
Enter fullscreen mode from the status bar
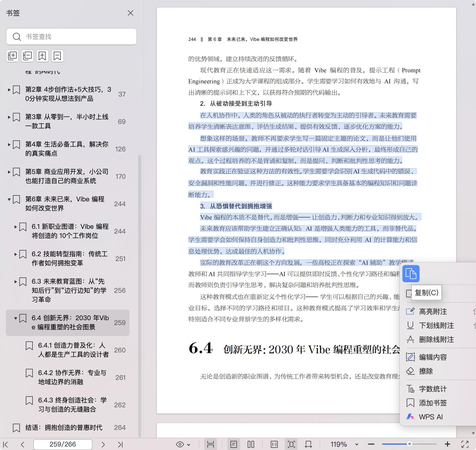click(x=465, y=444)
